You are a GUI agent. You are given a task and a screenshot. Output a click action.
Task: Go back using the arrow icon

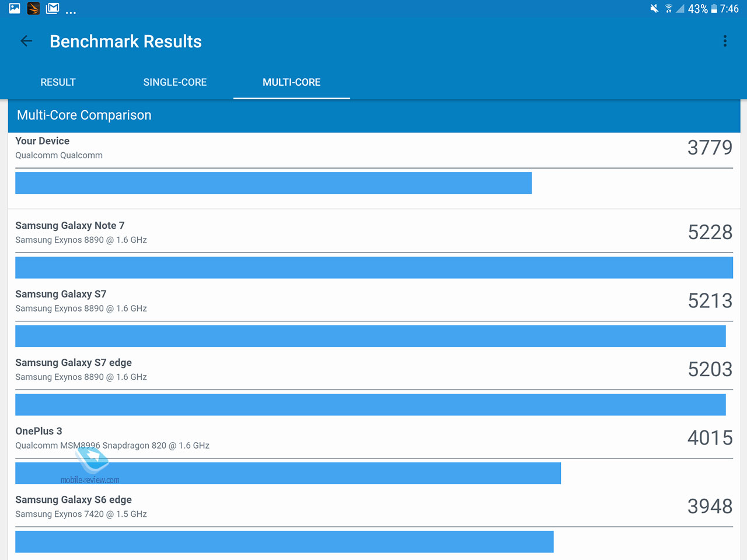pos(26,41)
